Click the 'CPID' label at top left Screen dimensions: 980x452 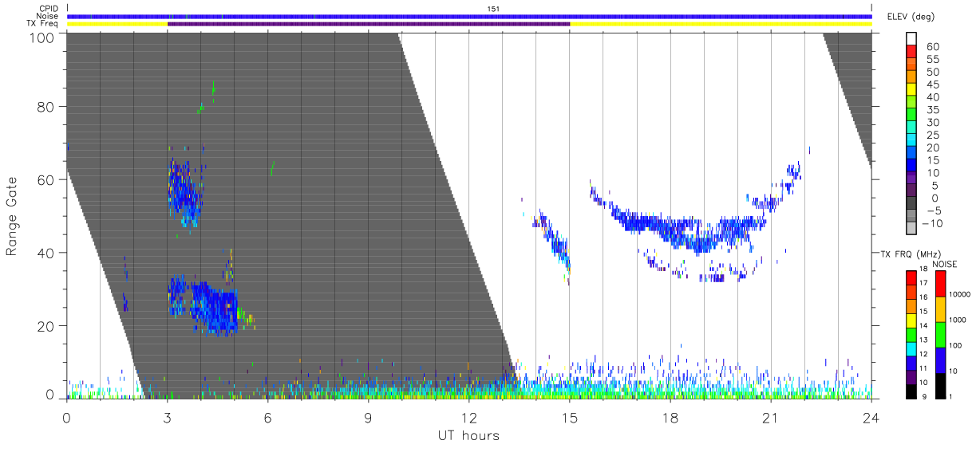coord(49,9)
